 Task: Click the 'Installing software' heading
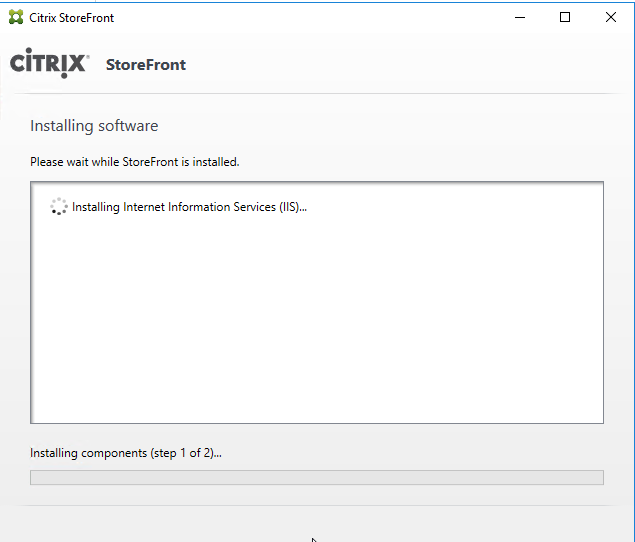[94, 126]
